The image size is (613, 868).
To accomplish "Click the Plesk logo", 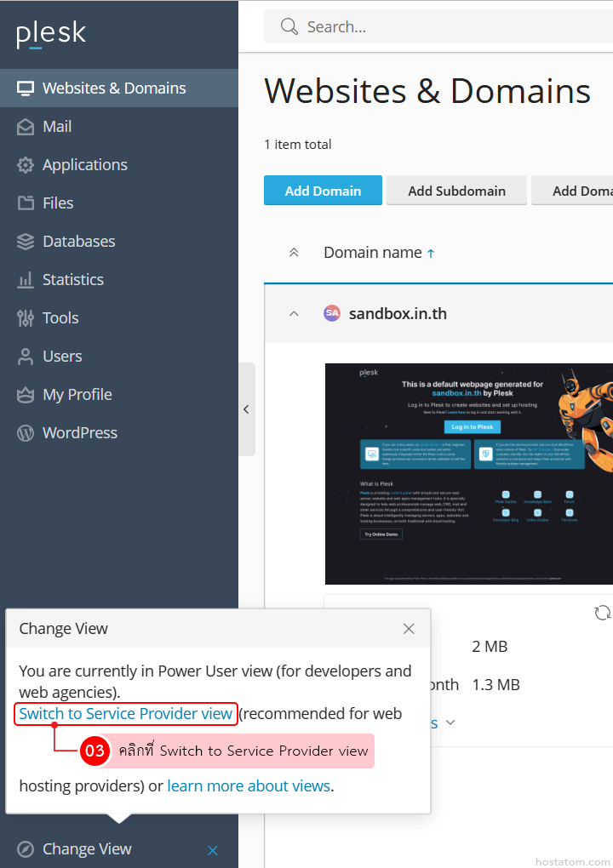I will 51,34.
